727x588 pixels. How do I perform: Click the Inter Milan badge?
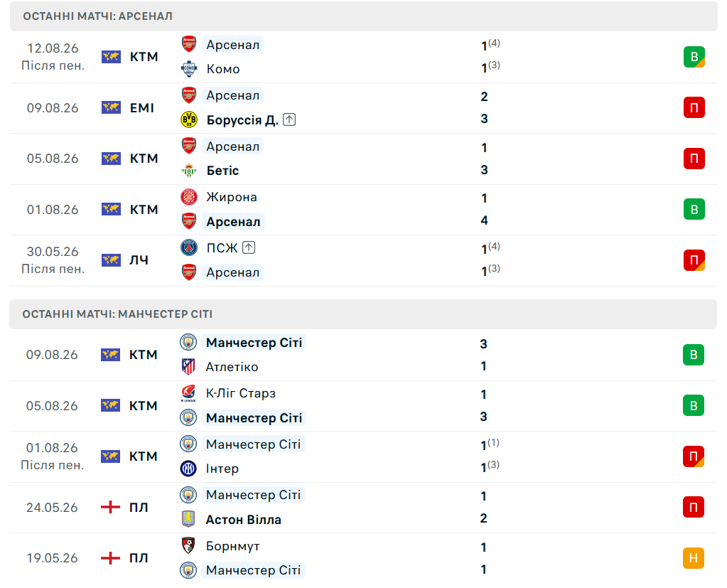pos(188,469)
